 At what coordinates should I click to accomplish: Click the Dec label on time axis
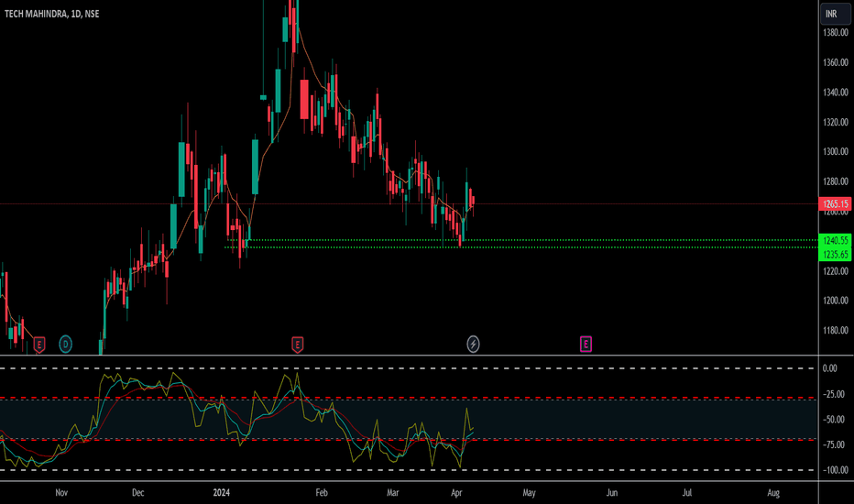[137, 493]
